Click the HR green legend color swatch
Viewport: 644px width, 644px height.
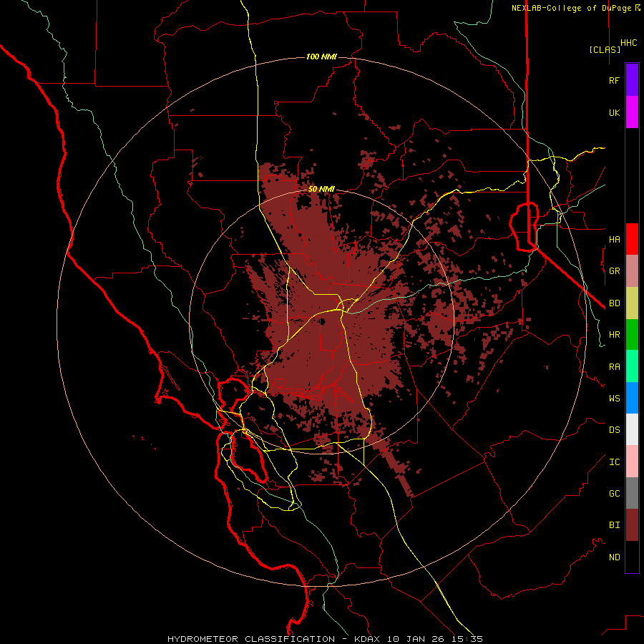point(632,335)
